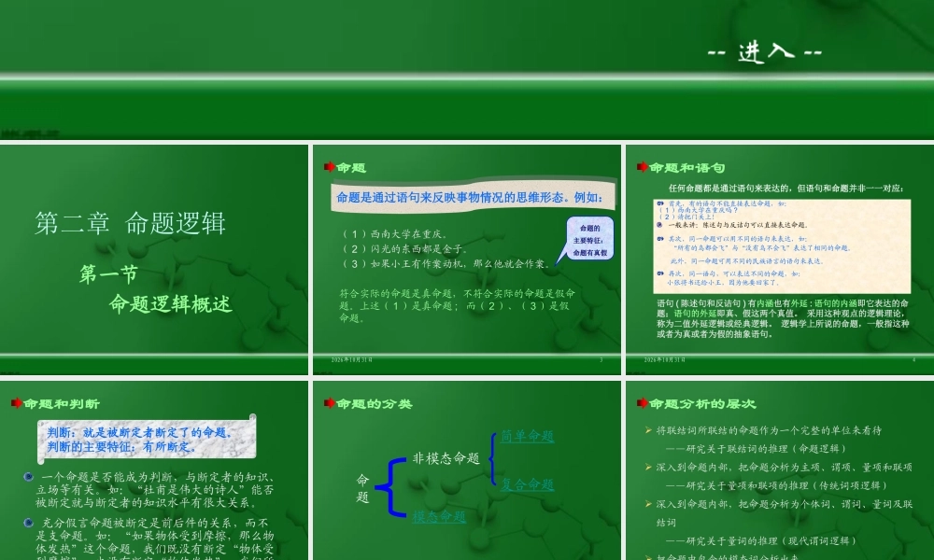
Task: Click the banner text 命题是通过语句来反映事物情况
Action: coord(470,198)
